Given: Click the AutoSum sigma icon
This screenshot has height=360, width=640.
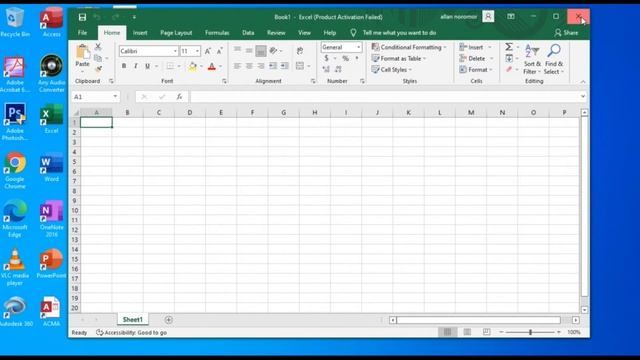Looking at the screenshot, I should [509, 47].
